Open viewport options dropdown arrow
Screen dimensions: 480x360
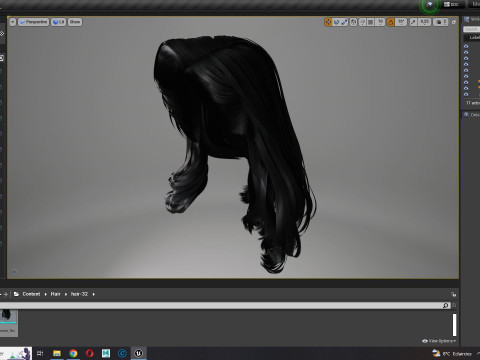[x=13, y=22]
